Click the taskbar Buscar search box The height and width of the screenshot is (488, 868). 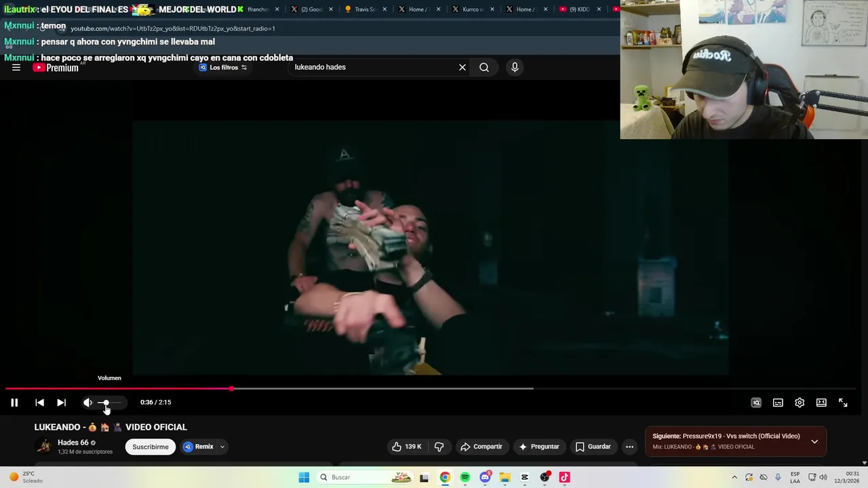(x=365, y=477)
